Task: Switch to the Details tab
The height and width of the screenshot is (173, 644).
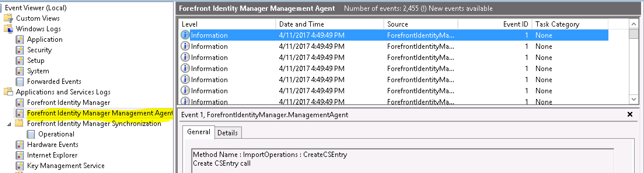Action: tap(228, 133)
